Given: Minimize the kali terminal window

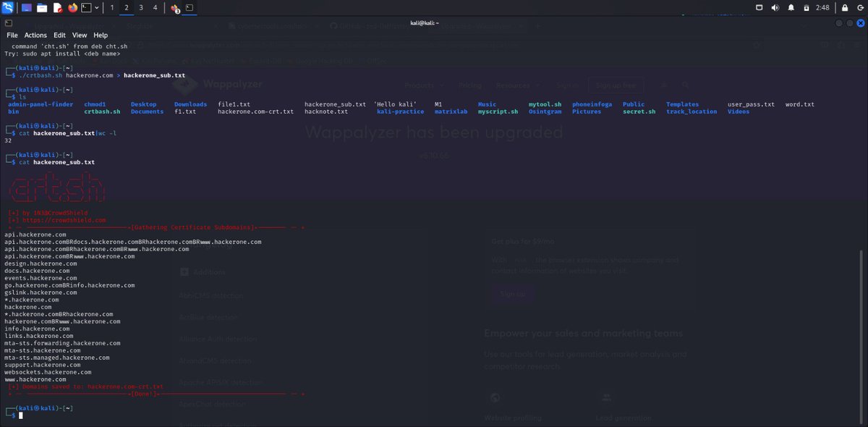Looking at the screenshot, I should 840,23.
